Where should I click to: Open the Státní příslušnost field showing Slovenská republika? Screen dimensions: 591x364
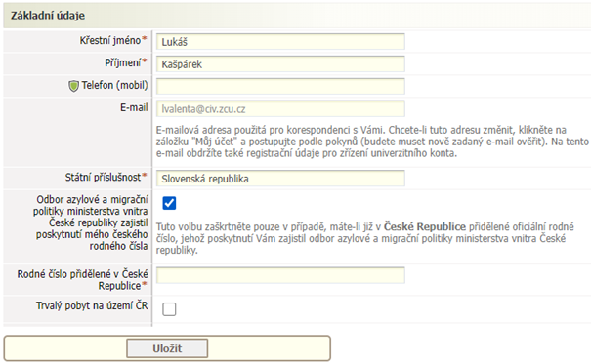(x=280, y=178)
